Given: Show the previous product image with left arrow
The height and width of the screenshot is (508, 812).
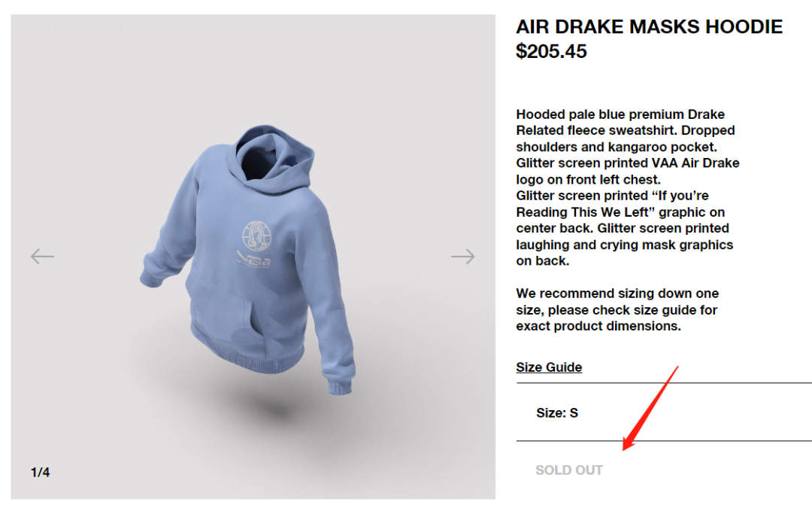Looking at the screenshot, I should coord(42,256).
